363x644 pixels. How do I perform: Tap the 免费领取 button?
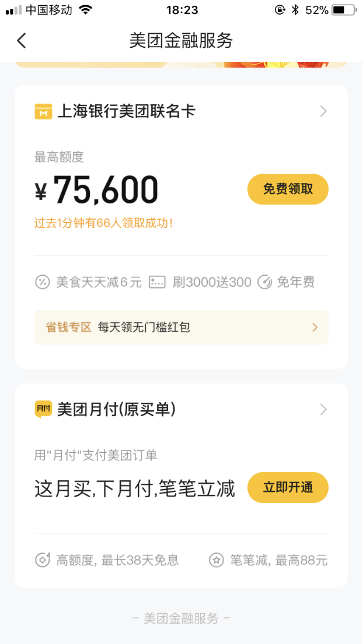pos(288,189)
